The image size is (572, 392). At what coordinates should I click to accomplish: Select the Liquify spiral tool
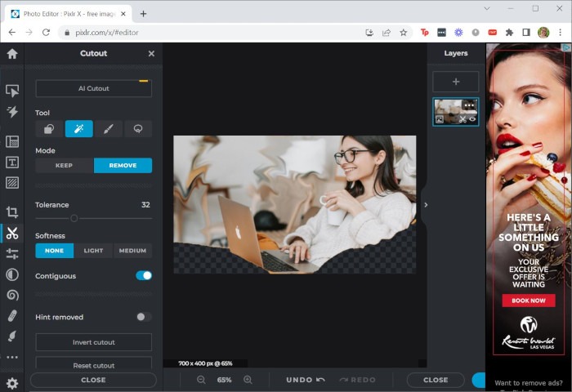[x=12, y=295]
